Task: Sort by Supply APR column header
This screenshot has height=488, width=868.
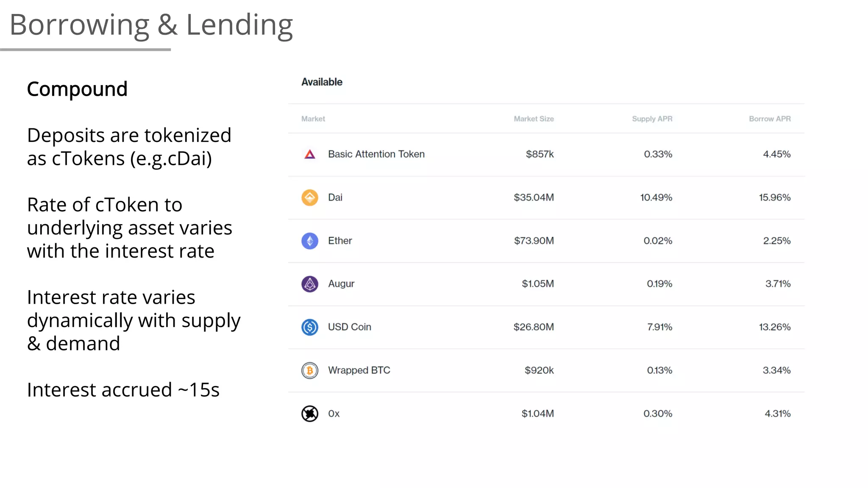Action: (652, 119)
